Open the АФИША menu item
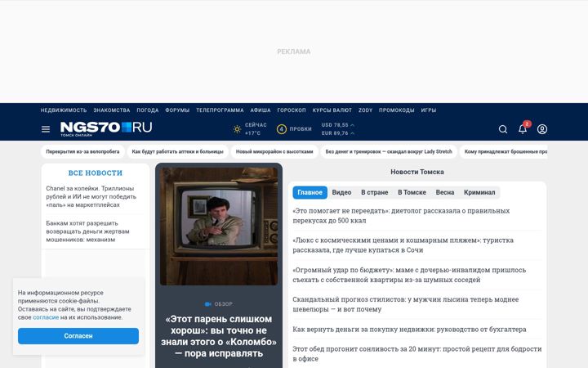This screenshot has width=588, height=368. tap(261, 110)
